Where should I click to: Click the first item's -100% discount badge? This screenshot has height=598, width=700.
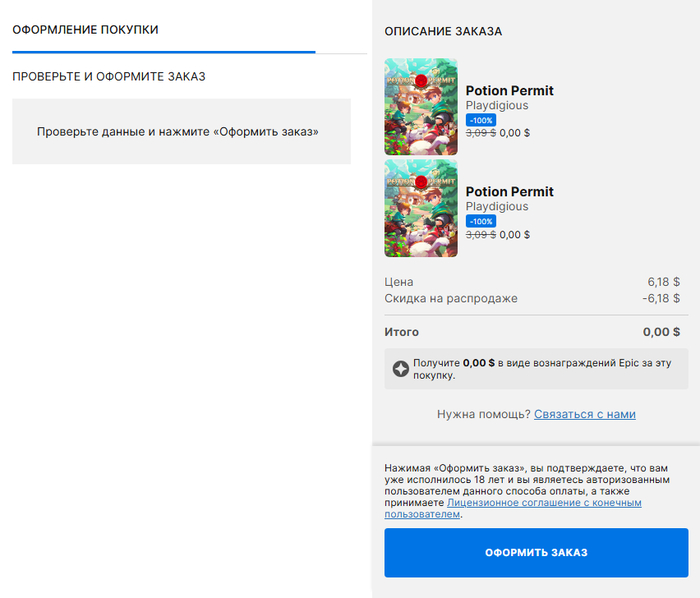[x=481, y=120]
